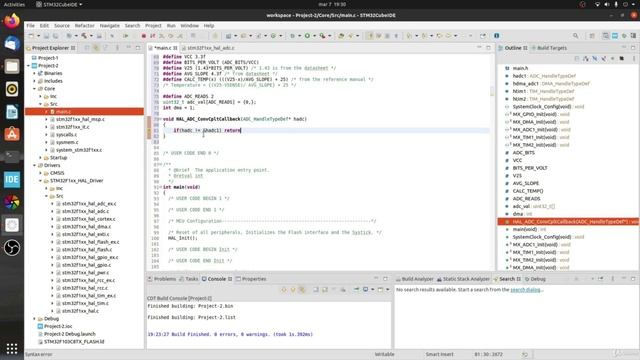Click the red Terminate button in toolbar
This screenshot has width=640, height=360.
(144, 36)
